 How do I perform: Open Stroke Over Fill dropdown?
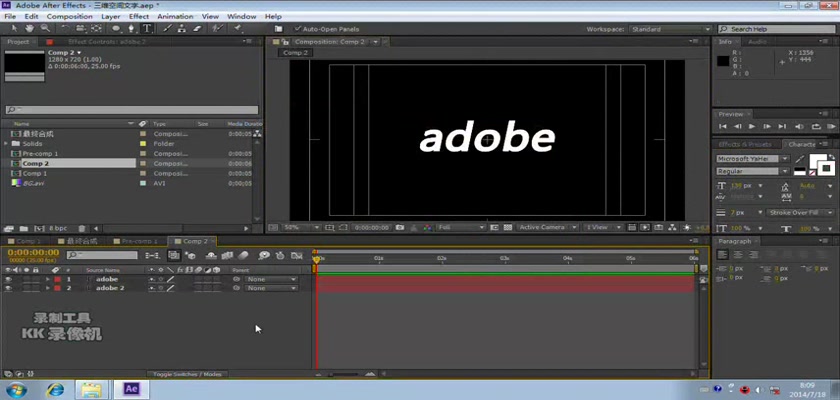tap(800, 213)
